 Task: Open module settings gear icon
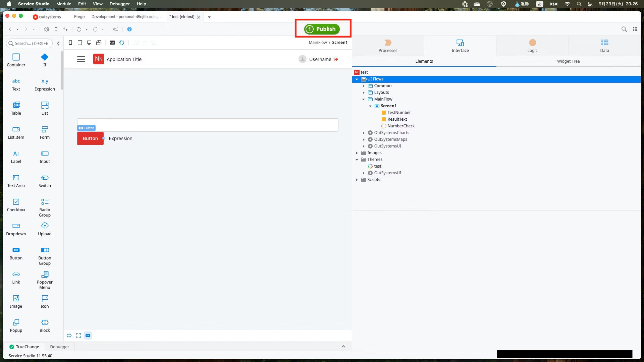point(47,29)
